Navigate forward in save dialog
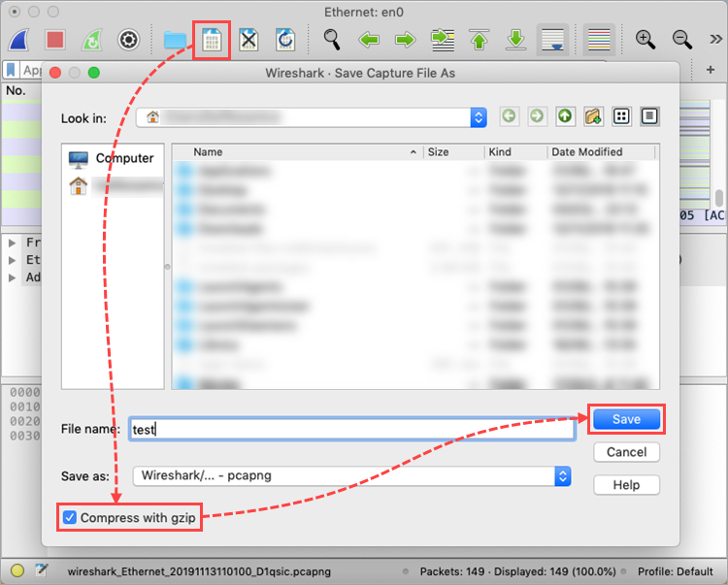 [537, 116]
